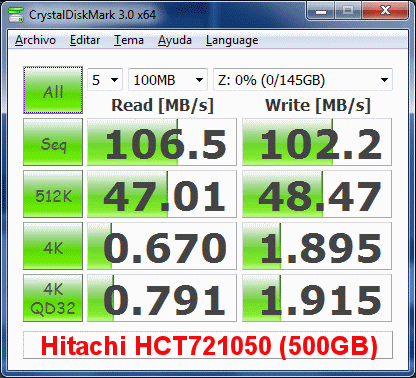This screenshot has width=416, height=378.
Task: Open the Ayuda menu
Action: [175, 40]
